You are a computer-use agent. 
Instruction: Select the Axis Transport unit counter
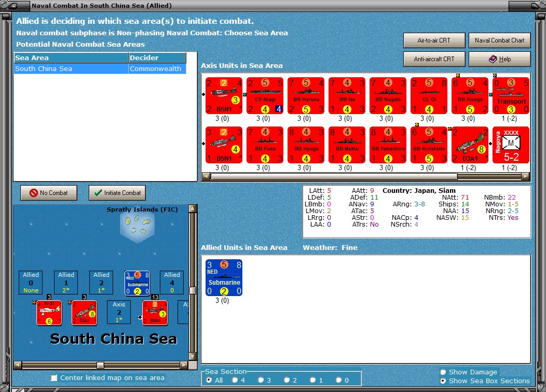click(x=511, y=95)
